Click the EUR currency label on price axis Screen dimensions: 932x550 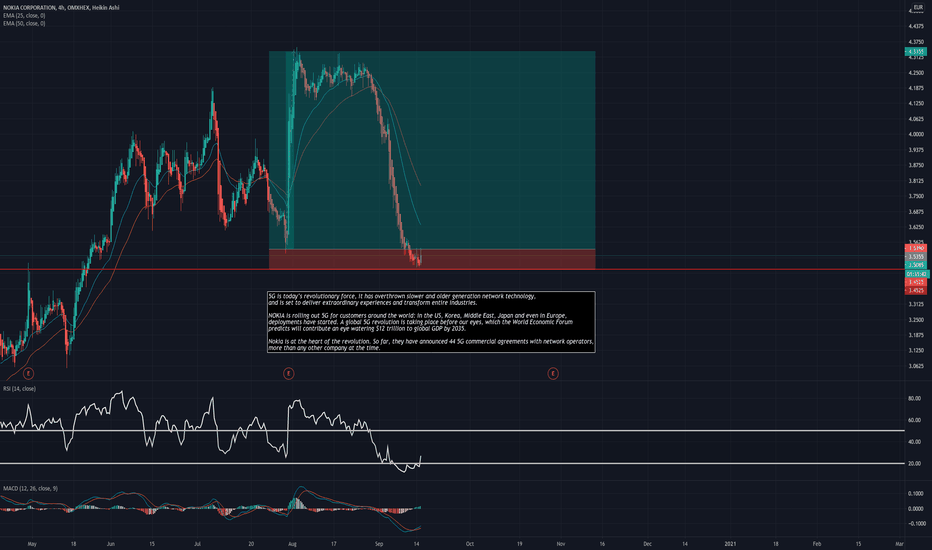[918, 7]
